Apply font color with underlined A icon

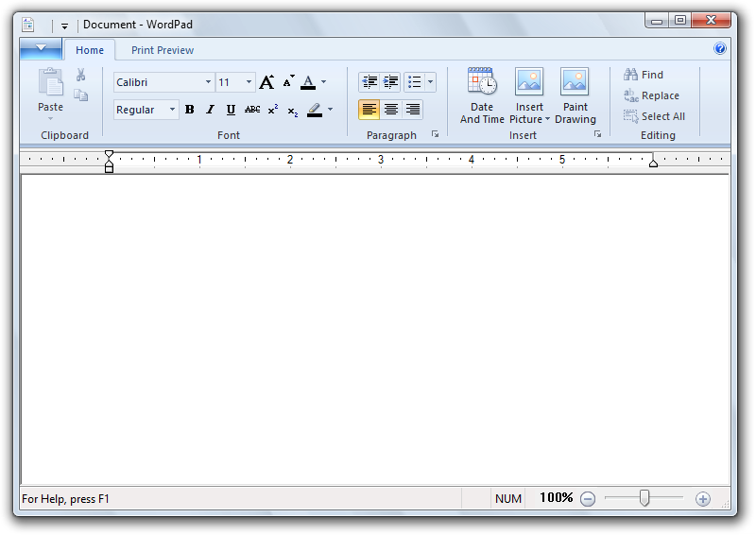(308, 82)
